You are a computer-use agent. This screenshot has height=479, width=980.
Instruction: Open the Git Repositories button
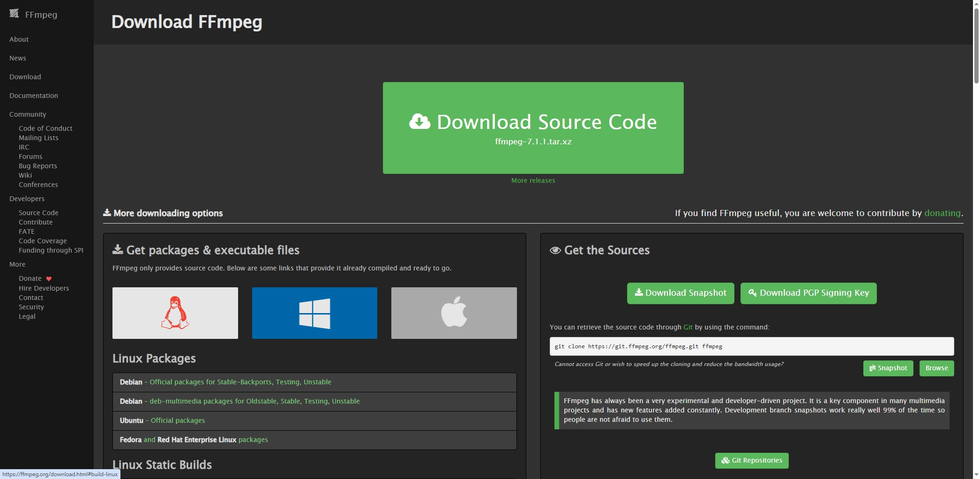[x=752, y=460]
